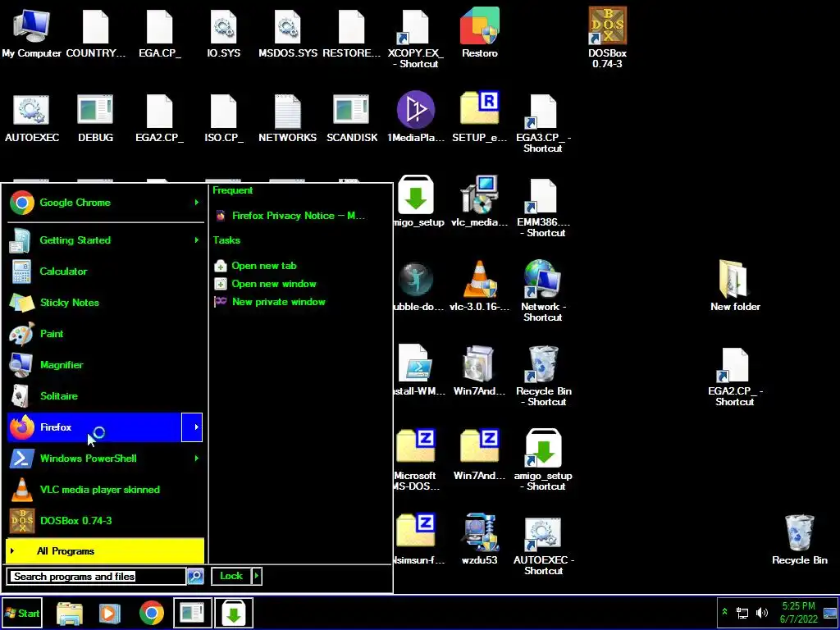
Task: Select the RESTORE... file icon
Action: (x=351, y=33)
